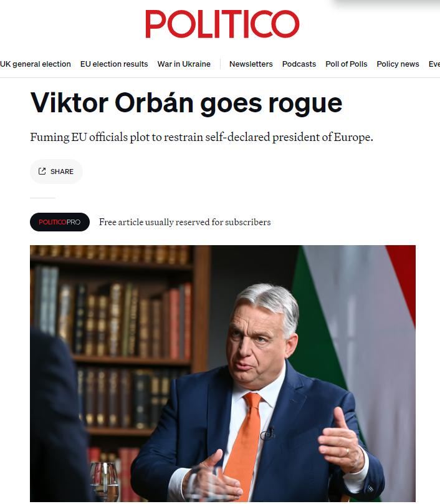Go to War in Ukraine coverage

184,64
